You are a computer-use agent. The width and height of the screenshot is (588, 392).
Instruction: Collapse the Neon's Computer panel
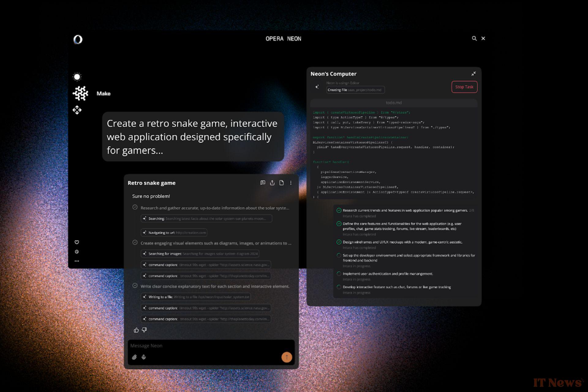(x=474, y=73)
